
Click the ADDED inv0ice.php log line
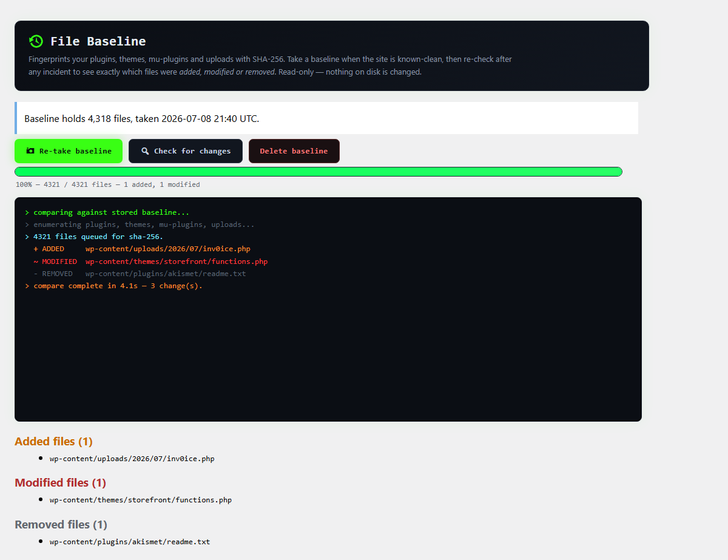pos(142,249)
